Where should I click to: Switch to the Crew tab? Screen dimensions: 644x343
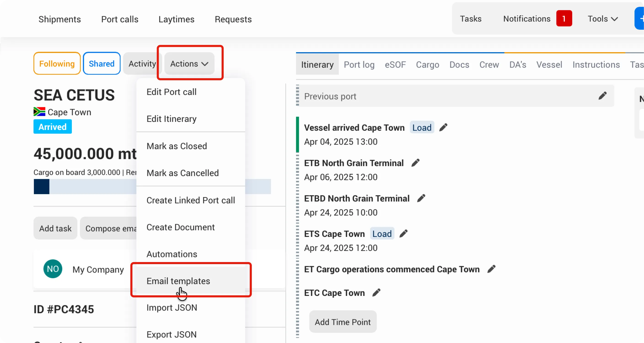click(489, 64)
